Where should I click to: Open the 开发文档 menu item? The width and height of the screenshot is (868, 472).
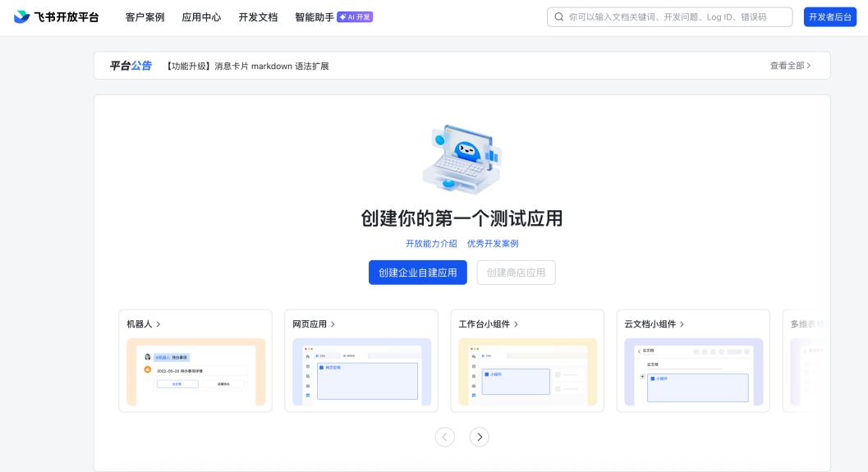[258, 17]
